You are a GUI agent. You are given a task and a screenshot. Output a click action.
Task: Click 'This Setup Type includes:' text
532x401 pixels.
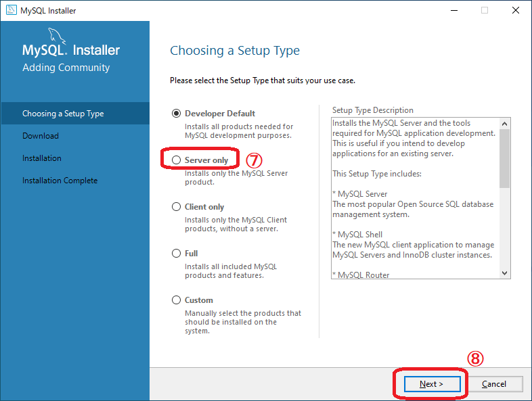point(377,174)
